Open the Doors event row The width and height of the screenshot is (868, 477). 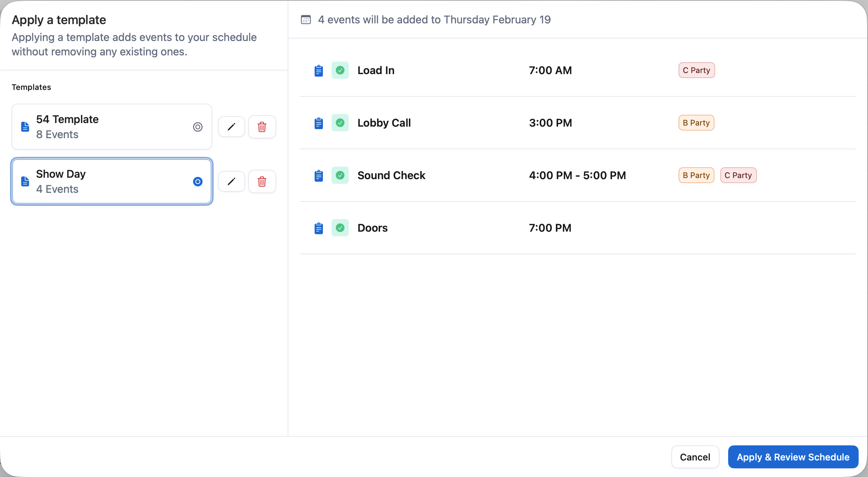point(373,228)
